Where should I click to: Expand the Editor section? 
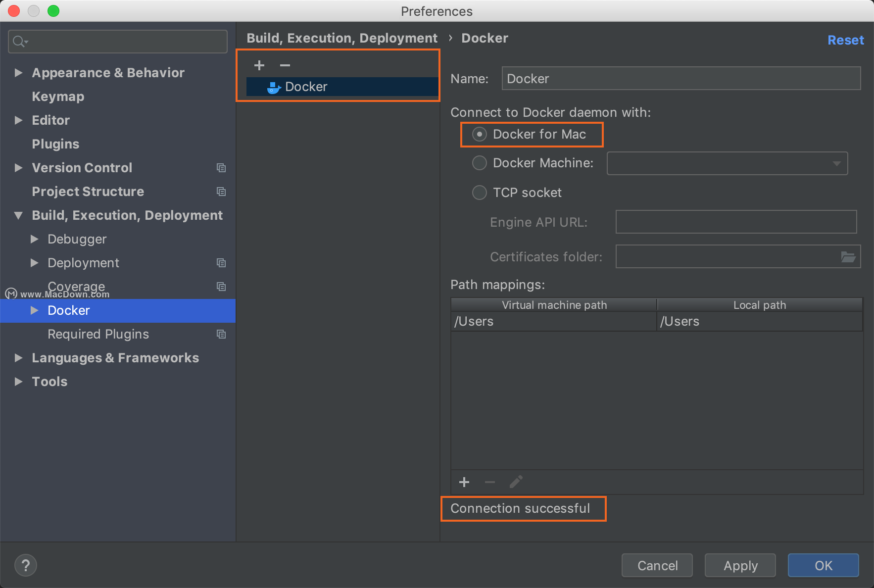[19, 120]
